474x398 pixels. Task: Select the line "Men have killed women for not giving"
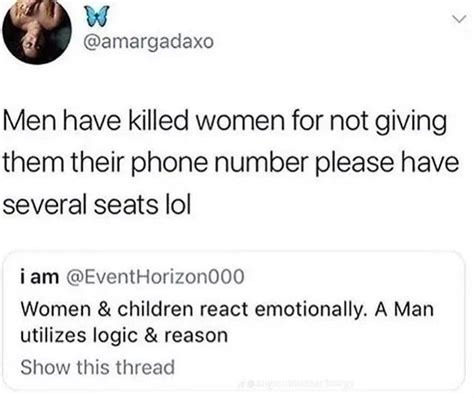(224, 122)
